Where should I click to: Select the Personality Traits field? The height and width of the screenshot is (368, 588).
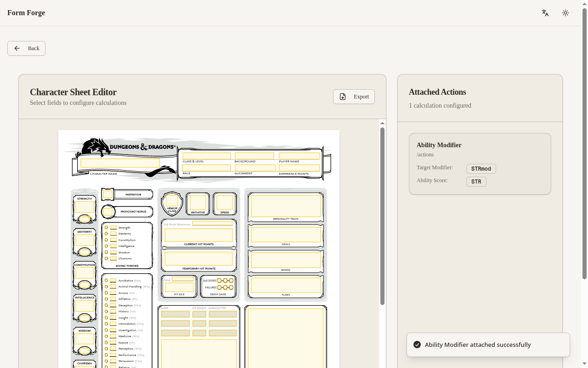point(286,206)
